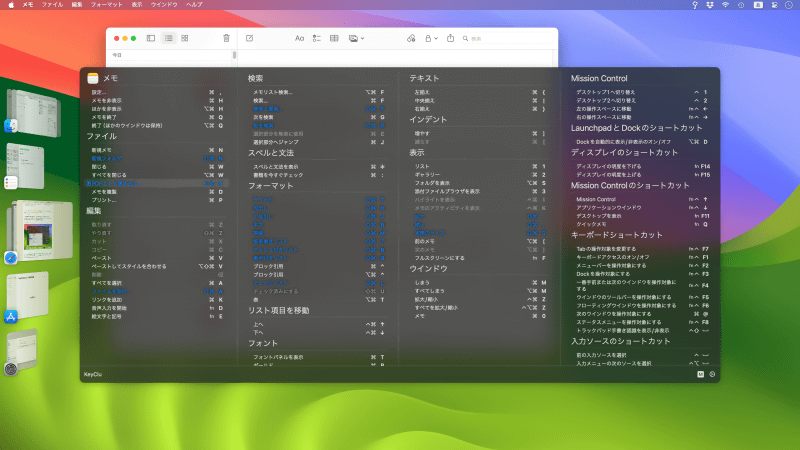
Task: Open Control Center from menu bar
Action: coord(774,5)
